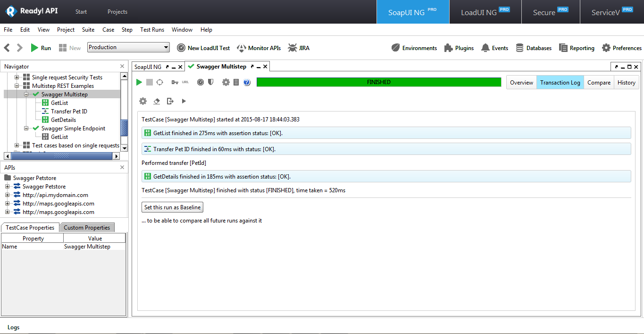Open the Environments settings

point(414,48)
